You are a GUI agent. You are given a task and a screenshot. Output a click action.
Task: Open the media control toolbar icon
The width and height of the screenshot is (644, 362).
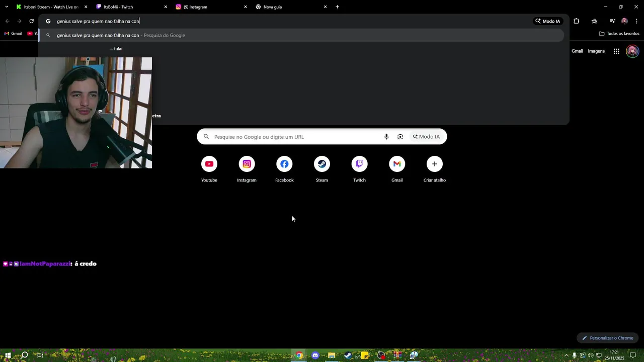(612, 21)
